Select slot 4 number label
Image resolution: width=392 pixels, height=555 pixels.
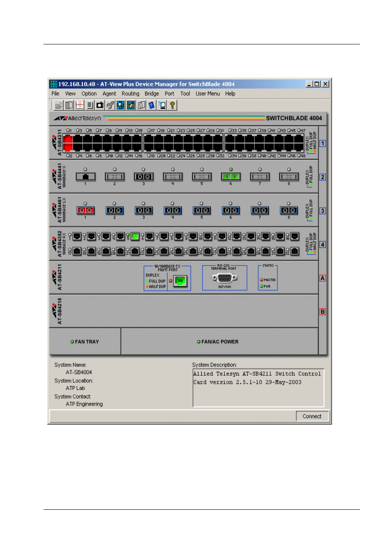pos(323,245)
